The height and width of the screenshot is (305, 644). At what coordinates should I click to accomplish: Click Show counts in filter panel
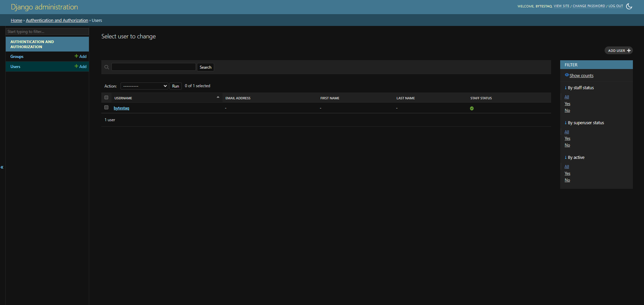[x=581, y=76]
